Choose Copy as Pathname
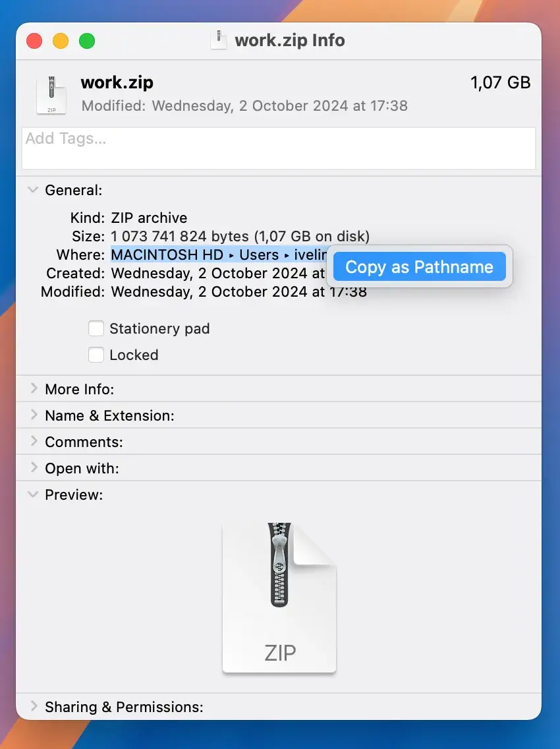Screen dimensions: 560x749 (x=419, y=266)
